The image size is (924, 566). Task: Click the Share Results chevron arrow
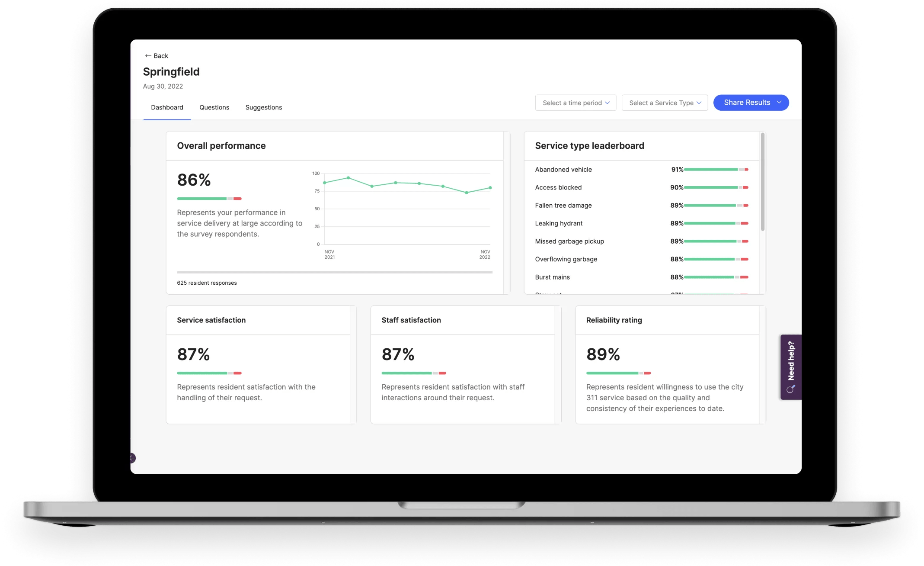pyautogui.click(x=779, y=103)
